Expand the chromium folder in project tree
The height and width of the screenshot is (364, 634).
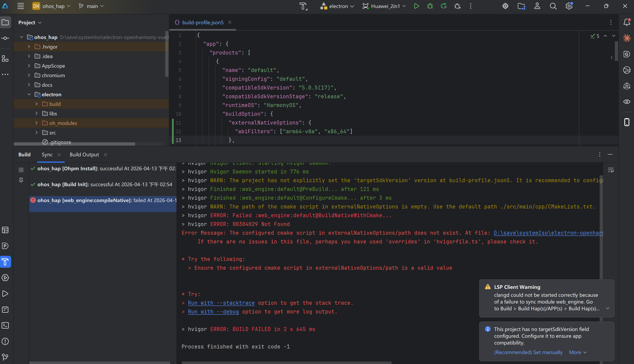[29, 75]
